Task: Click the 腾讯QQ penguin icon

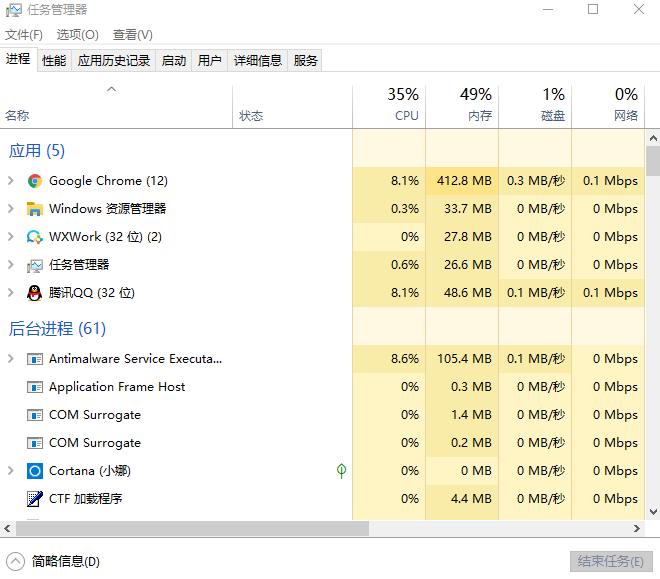Action: [35, 293]
